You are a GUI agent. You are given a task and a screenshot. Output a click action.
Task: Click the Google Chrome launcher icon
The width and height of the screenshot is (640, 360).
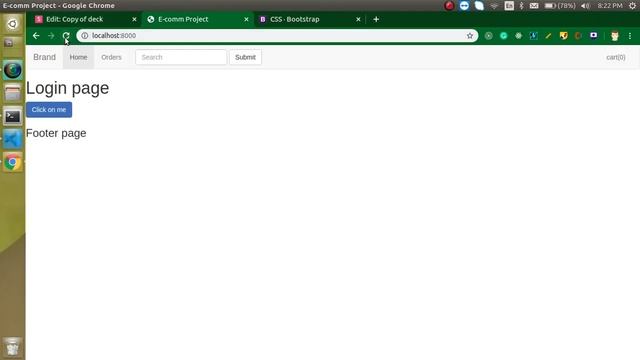click(x=13, y=162)
